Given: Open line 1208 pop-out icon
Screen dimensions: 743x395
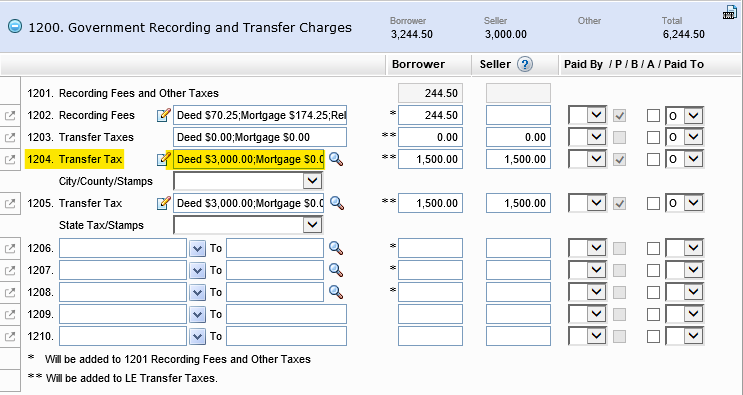Looking at the screenshot, I should (x=10, y=292).
